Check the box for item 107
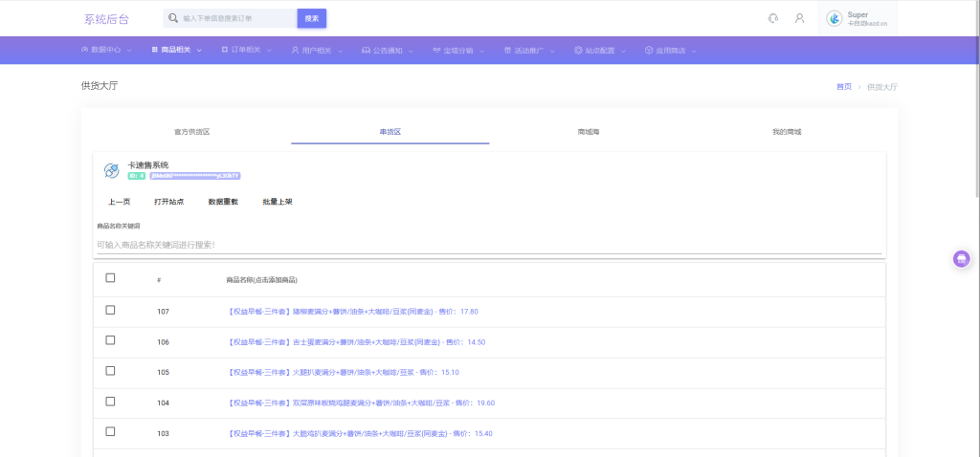The image size is (980, 457). [110, 310]
